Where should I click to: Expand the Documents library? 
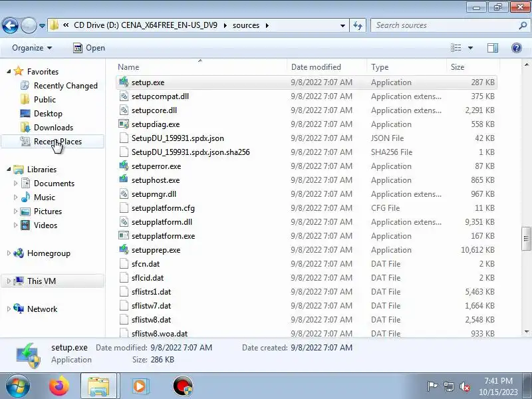coord(15,184)
